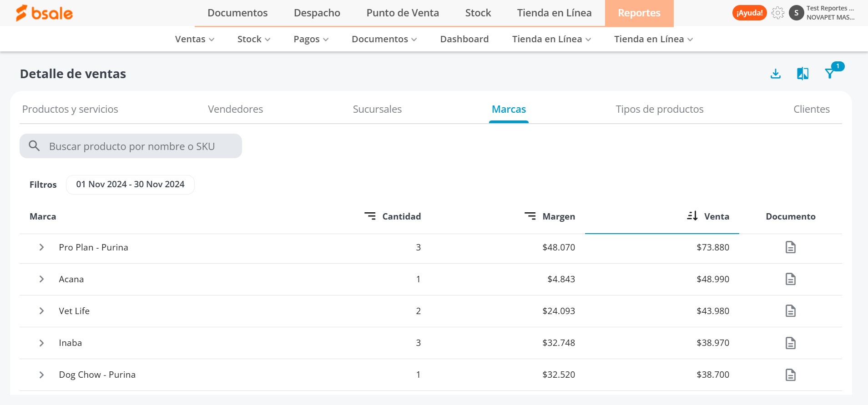Open the Pagos dropdown
Screen dimensions: 868x405
311,39
